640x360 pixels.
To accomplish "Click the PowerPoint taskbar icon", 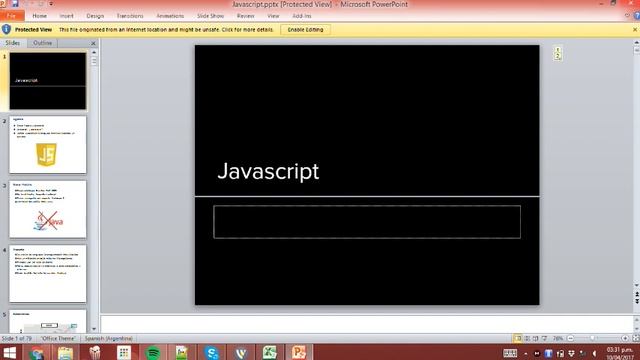I will click(x=299, y=352).
